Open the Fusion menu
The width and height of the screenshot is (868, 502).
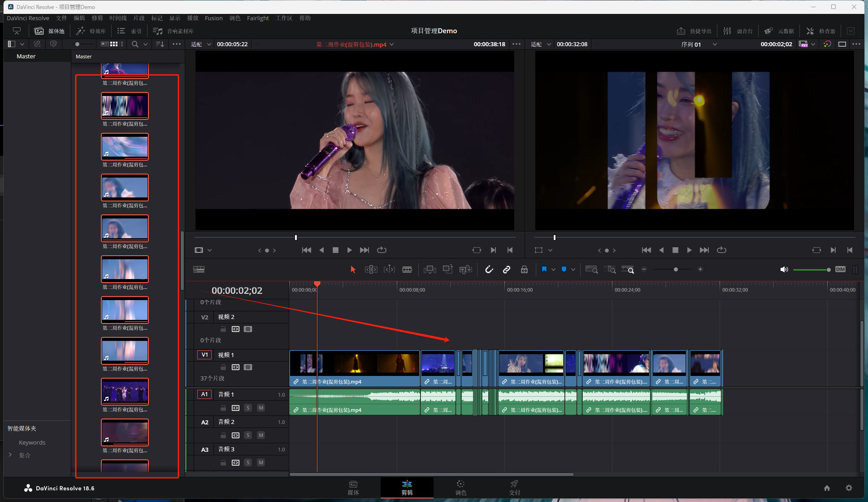pyautogui.click(x=213, y=18)
